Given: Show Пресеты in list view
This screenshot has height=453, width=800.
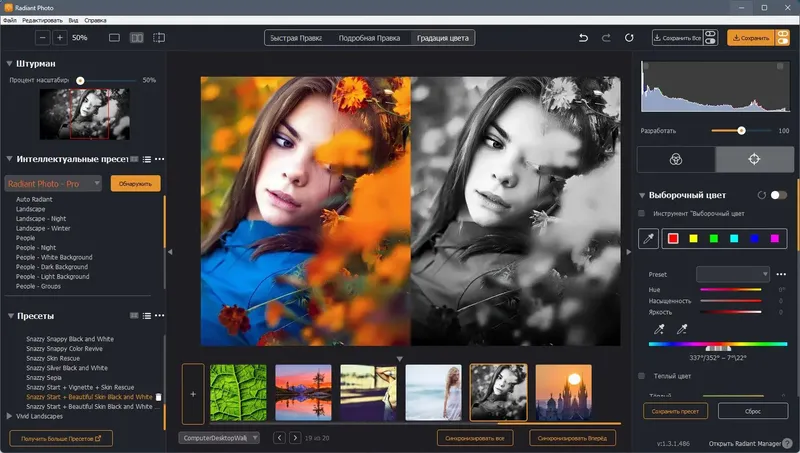Looking at the screenshot, I should point(147,316).
